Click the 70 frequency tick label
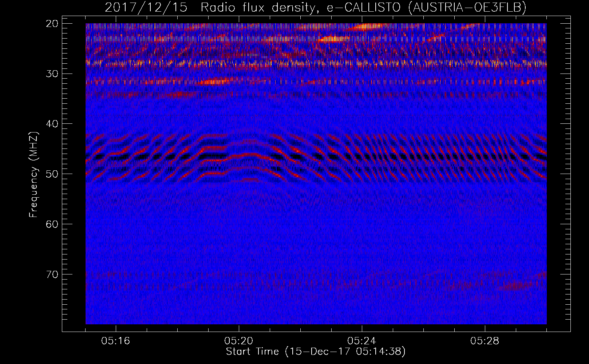The height and width of the screenshot is (364, 589). (x=52, y=274)
